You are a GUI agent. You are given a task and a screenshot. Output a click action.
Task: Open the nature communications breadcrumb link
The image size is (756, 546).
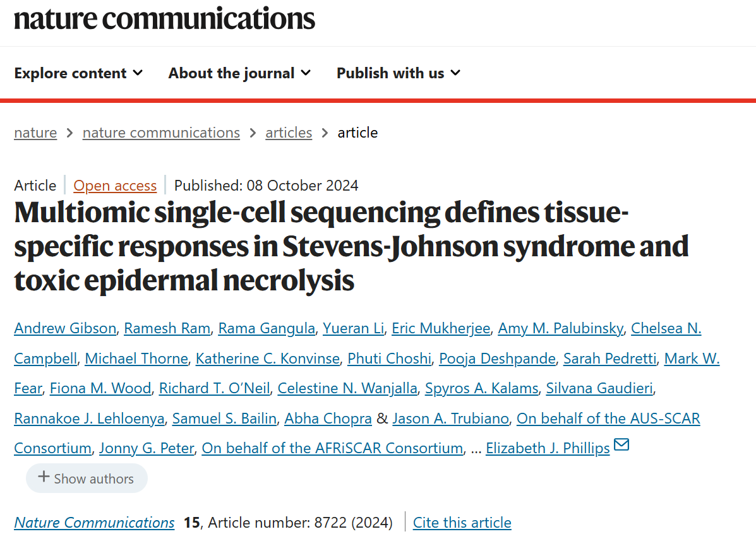161,133
